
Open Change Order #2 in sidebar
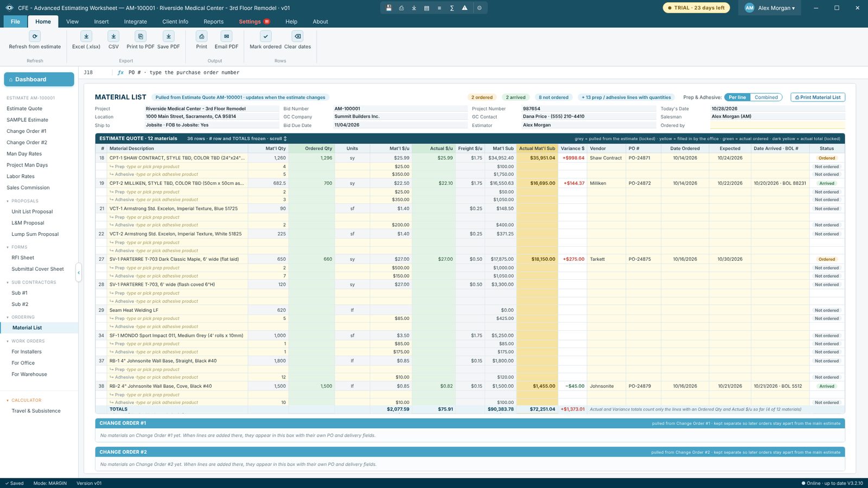(27, 143)
